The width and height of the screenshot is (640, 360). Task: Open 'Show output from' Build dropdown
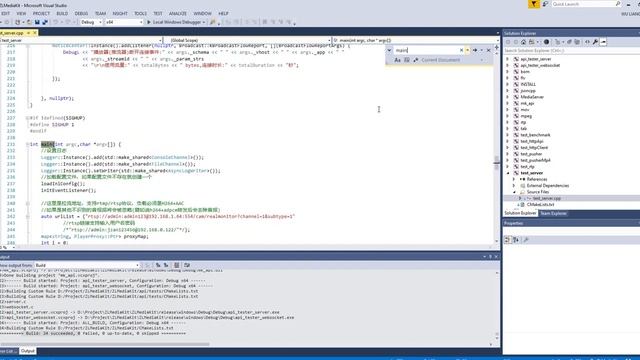click(x=87, y=265)
